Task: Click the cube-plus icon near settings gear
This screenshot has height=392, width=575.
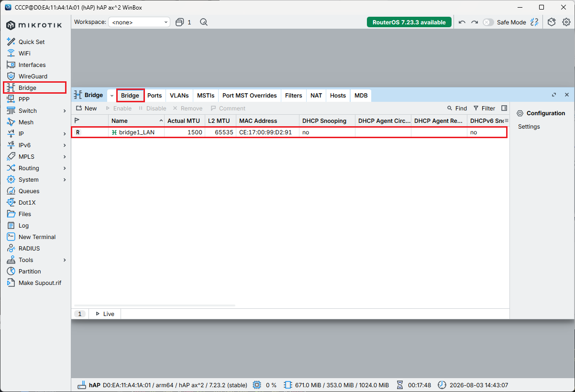Action: pos(552,22)
